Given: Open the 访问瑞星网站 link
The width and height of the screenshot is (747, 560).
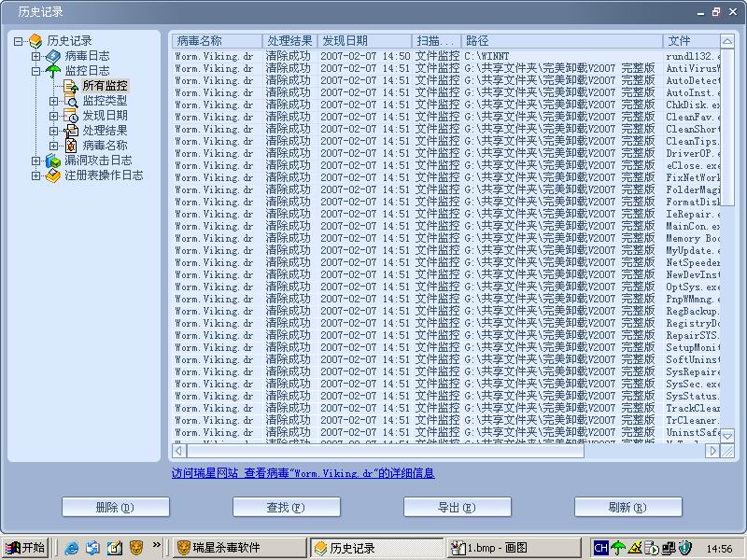Looking at the screenshot, I should coord(204,473).
